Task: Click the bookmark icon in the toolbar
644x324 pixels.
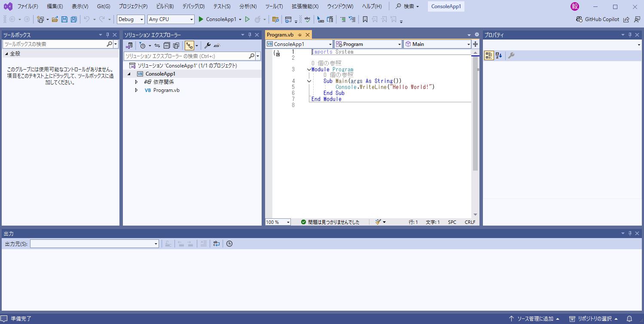Action: 365,19
